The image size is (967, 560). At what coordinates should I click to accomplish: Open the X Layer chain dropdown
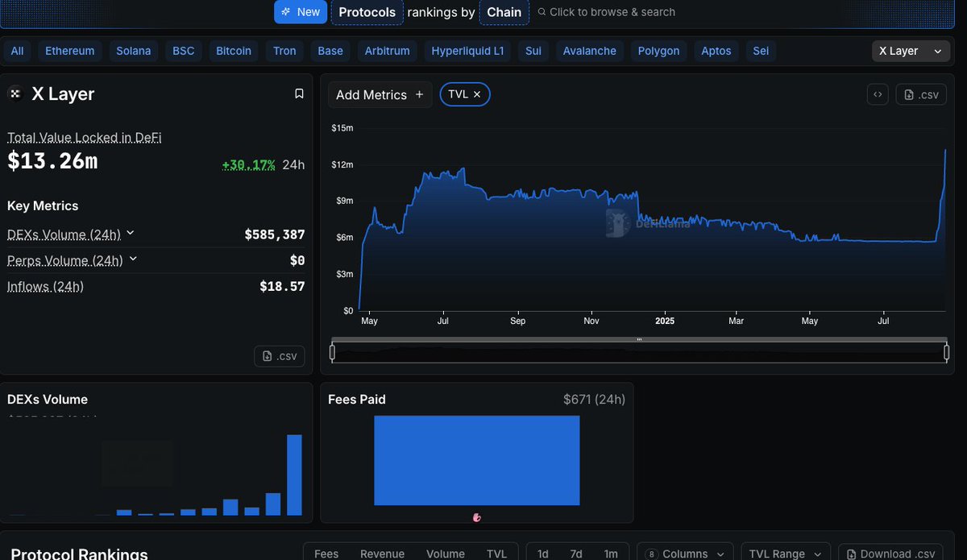pos(911,51)
